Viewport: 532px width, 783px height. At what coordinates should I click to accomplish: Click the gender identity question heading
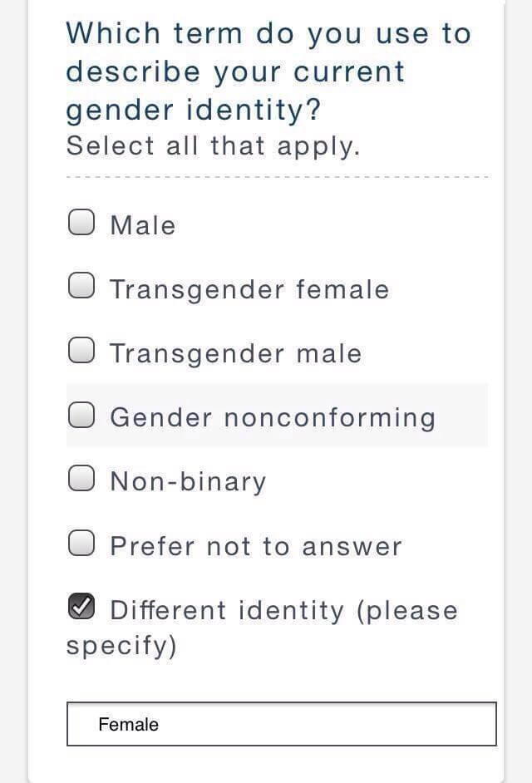pos(268,71)
